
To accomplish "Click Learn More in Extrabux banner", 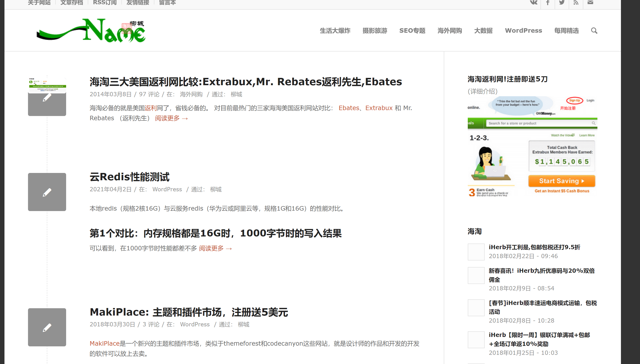I will pos(587,135).
